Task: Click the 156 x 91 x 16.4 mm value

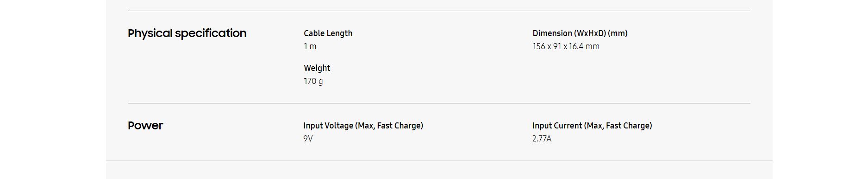Action: tap(566, 46)
